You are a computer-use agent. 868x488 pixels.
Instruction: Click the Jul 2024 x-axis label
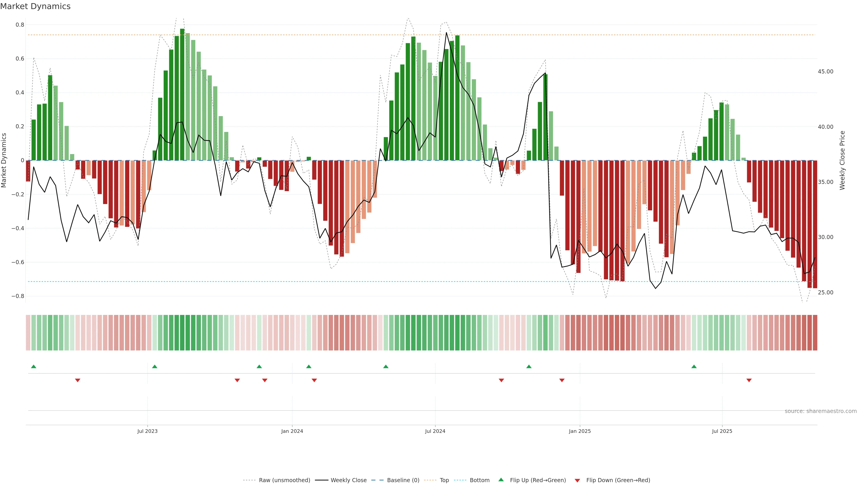(x=435, y=431)
